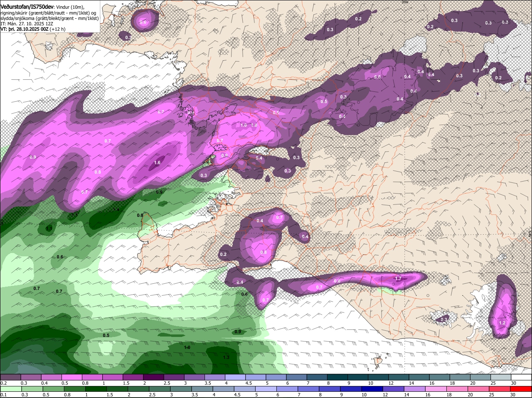Select the white 30 swatch in the snow legend
This screenshot has width=532, height=398.
(x=522, y=377)
